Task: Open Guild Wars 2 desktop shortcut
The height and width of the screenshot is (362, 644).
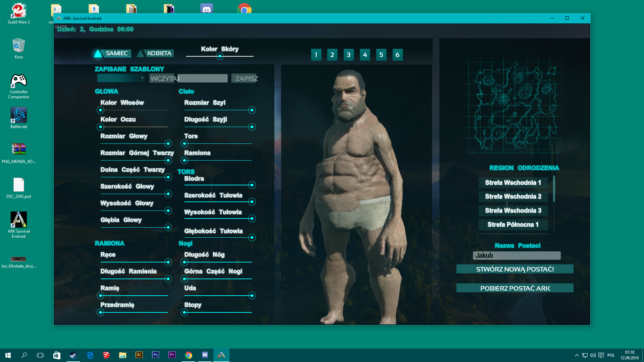Action: click(x=19, y=13)
